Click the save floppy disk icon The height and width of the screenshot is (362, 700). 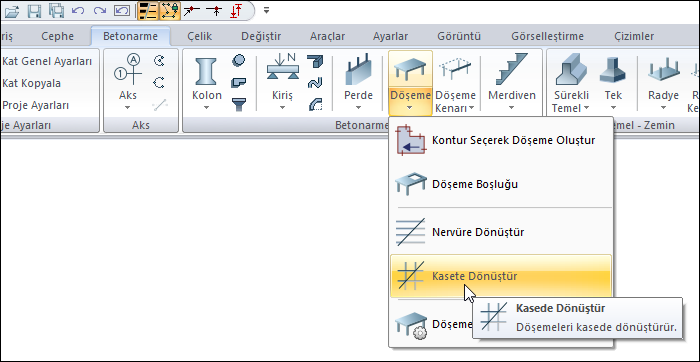coord(34,11)
